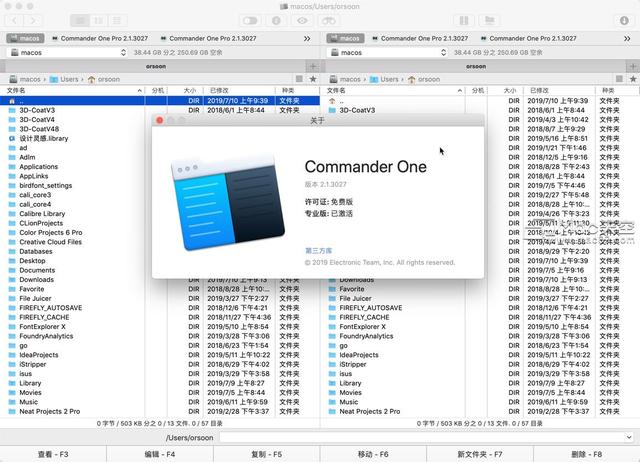Image resolution: width=640 pixels, height=462 pixels.
Task: Open 第三方库 link in About dialog
Action: pyautogui.click(x=318, y=251)
